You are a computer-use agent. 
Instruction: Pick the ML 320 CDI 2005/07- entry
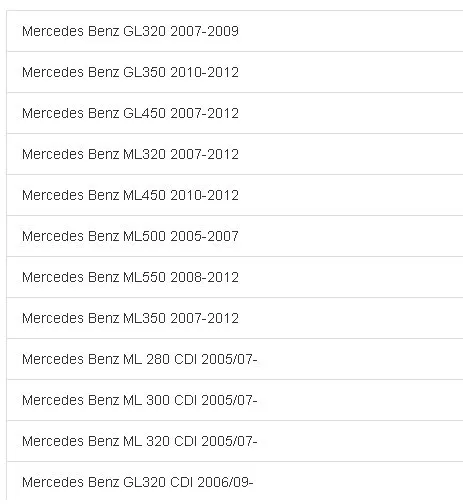point(235,441)
